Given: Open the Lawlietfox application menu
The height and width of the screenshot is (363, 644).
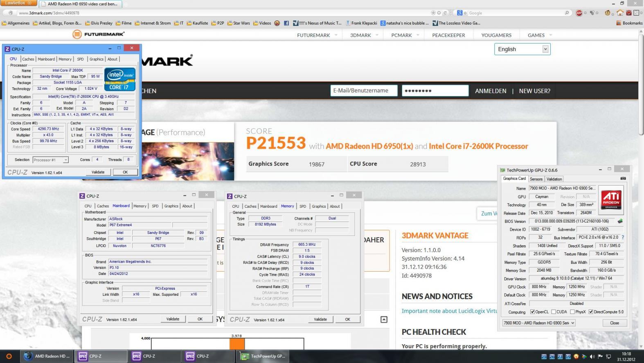Looking at the screenshot, I should (18, 3).
